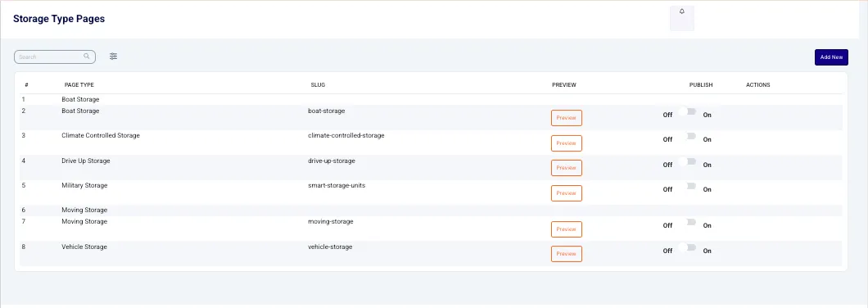
Task: Click the Off label in Climate Controlled row
Action: [667, 139]
